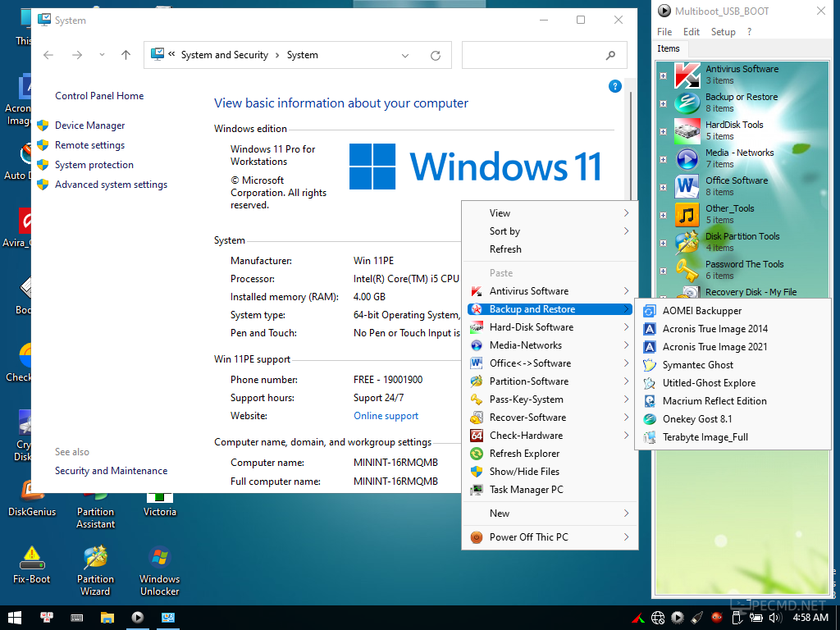Click the Windows Start button on taskbar
Viewport: 840px width, 630px height.
click(x=15, y=618)
